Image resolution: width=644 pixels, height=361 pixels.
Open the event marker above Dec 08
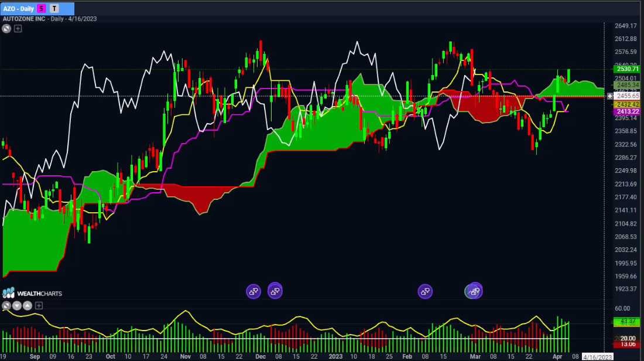pyautogui.click(x=275, y=291)
